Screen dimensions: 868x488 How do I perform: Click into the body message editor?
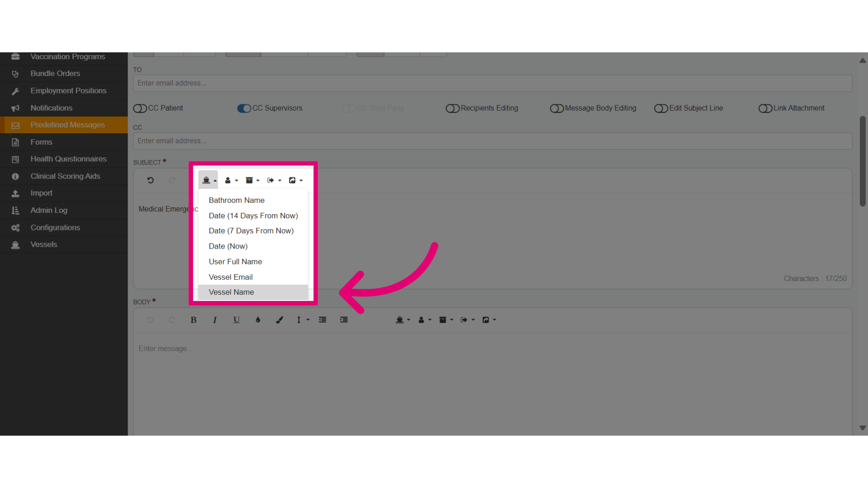pyautogui.click(x=493, y=384)
